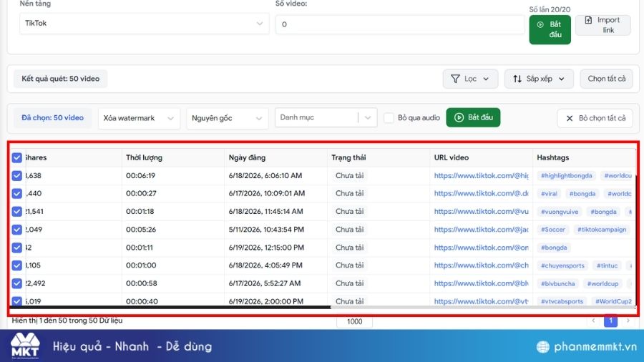644x362 pixels.
Task: Uncheck the row with duration 00:06:19
Action: click(x=17, y=176)
